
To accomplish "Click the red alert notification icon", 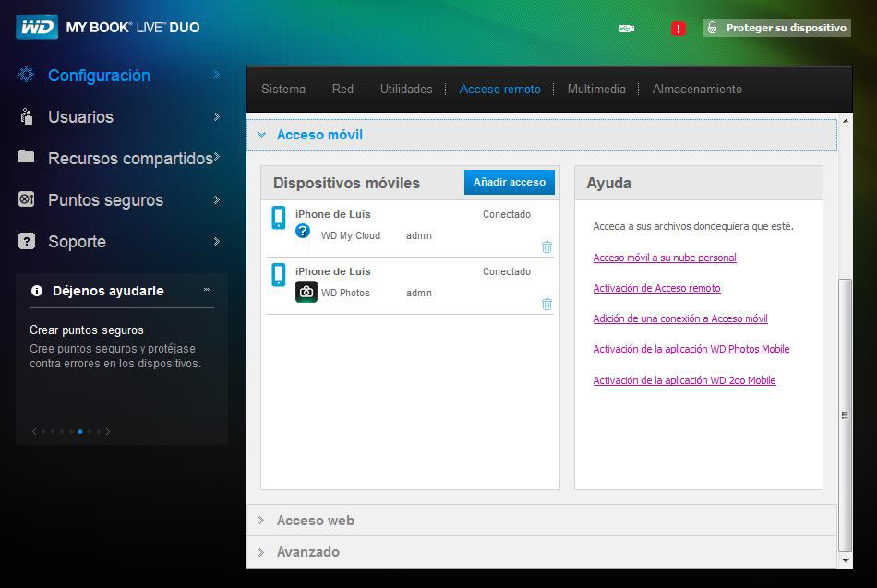I will (x=679, y=29).
